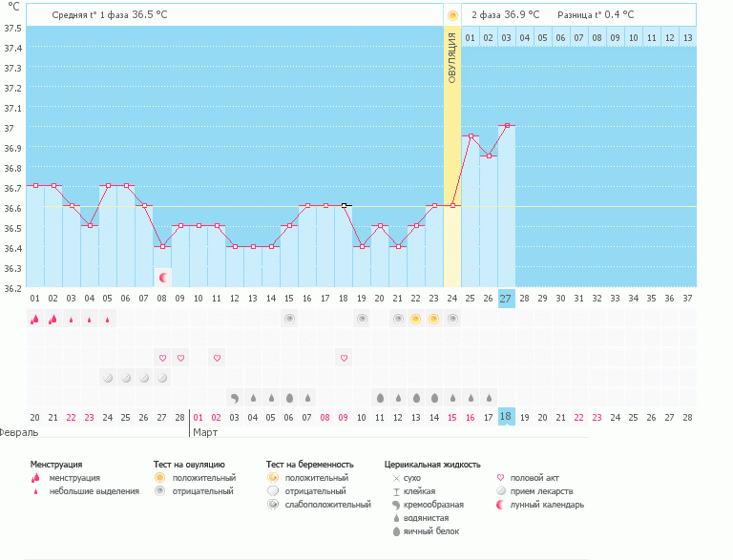The width and height of the screenshot is (733, 560).
Task: Select the menstruation icon on cycle day 01
Action: click(x=34, y=320)
